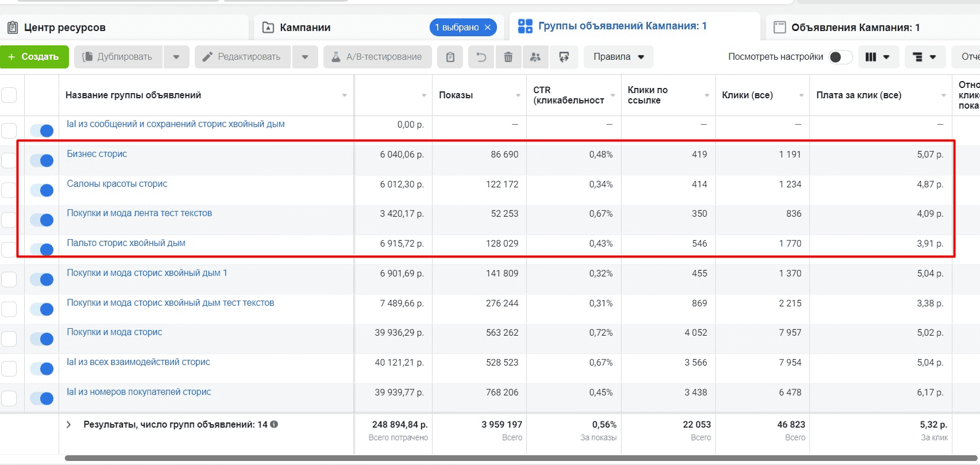
Task: Open Пальто сторис хвойный дым link
Action: tap(126, 243)
